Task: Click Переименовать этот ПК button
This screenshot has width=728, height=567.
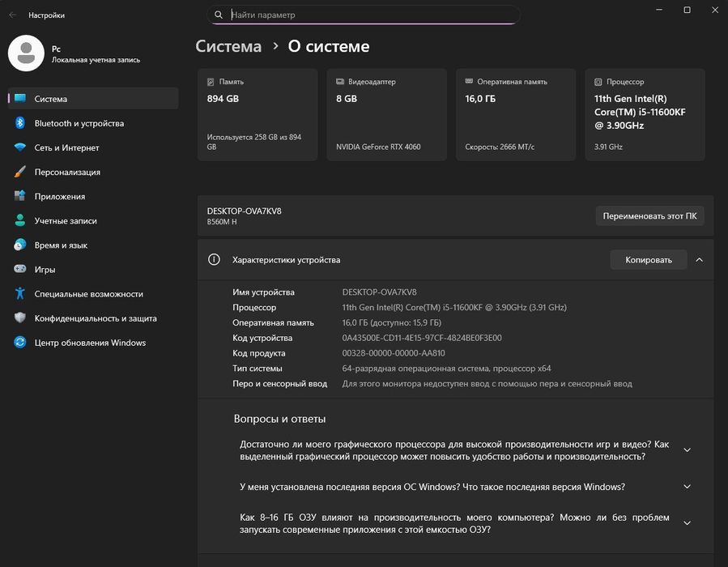Action: (649, 216)
